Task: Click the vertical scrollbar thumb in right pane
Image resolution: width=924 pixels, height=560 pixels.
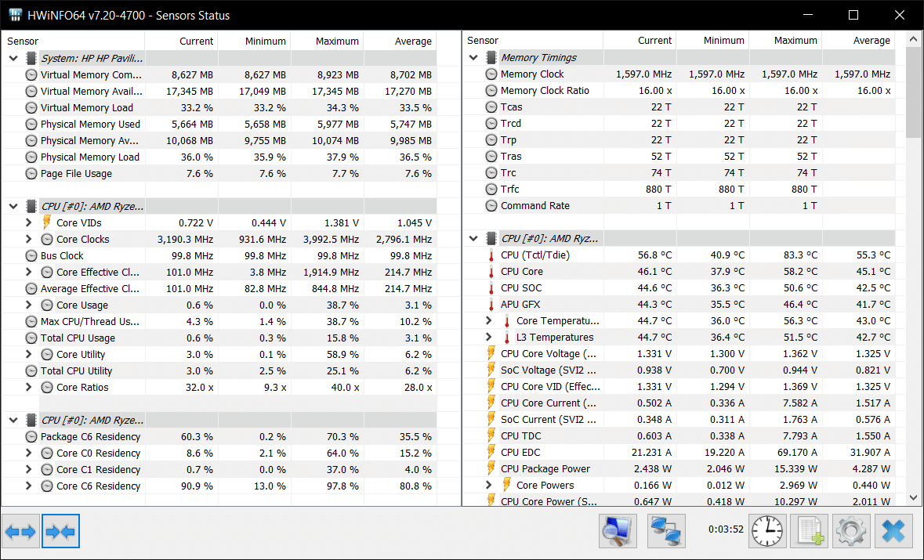Action: [913, 92]
